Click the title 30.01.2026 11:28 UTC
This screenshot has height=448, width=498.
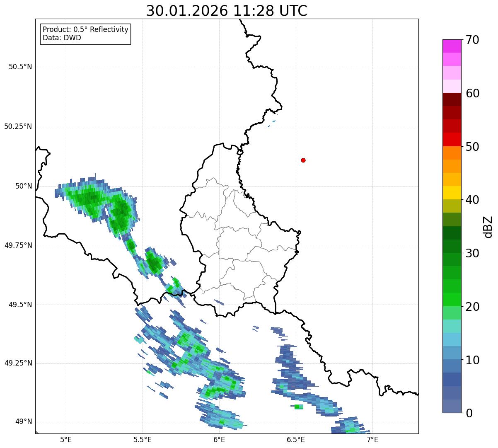click(227, 11)
